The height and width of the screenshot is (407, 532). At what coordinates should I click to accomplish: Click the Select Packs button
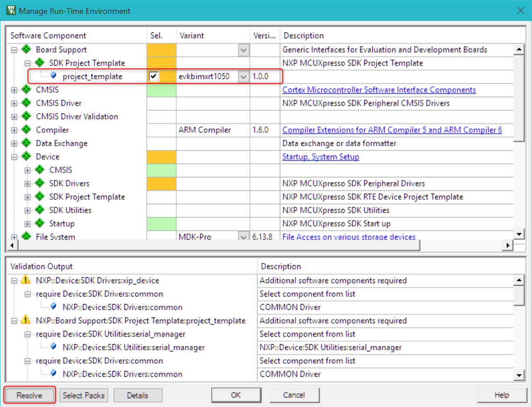83,395
